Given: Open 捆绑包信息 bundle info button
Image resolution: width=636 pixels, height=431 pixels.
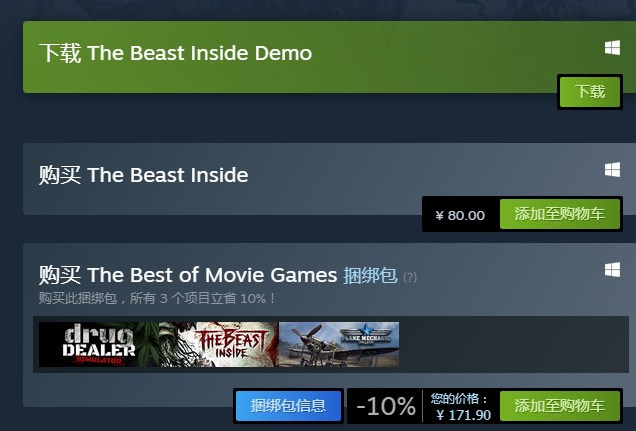Looking at the screenshot, I should (288, 406).
